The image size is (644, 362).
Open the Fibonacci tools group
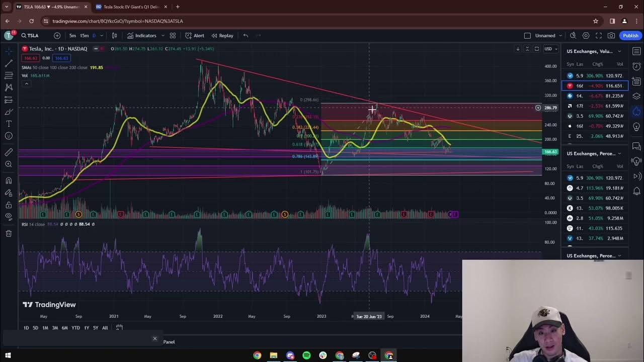coord(9,75)
